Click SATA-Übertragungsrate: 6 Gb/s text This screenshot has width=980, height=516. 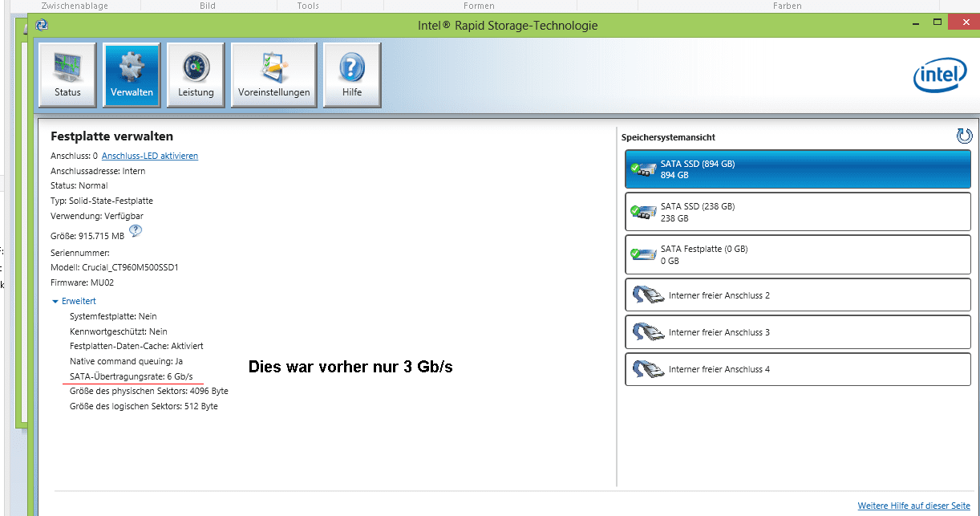[132, 376]
